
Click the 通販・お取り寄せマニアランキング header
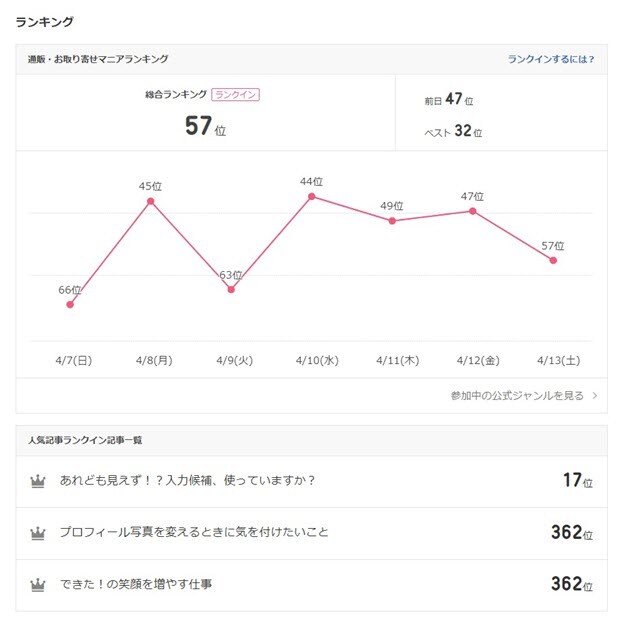tap(98, 59)
